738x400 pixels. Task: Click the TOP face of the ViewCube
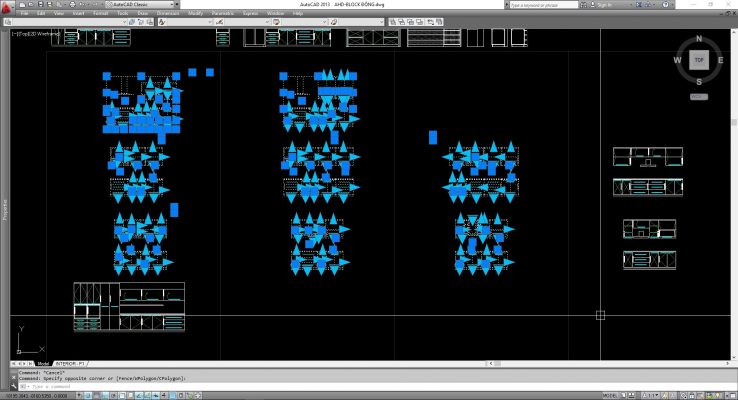pos(698,60)
